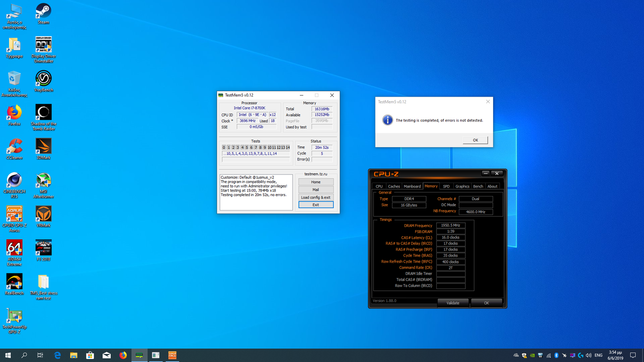Click the Exit button in TestMem5

pyautogui.click(x=315, y=205)
